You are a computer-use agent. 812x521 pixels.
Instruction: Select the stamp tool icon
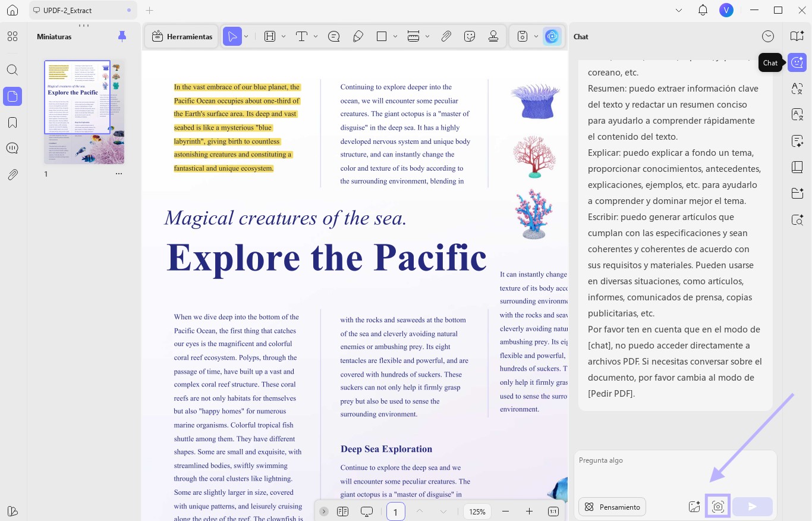[x=493, y=37]
